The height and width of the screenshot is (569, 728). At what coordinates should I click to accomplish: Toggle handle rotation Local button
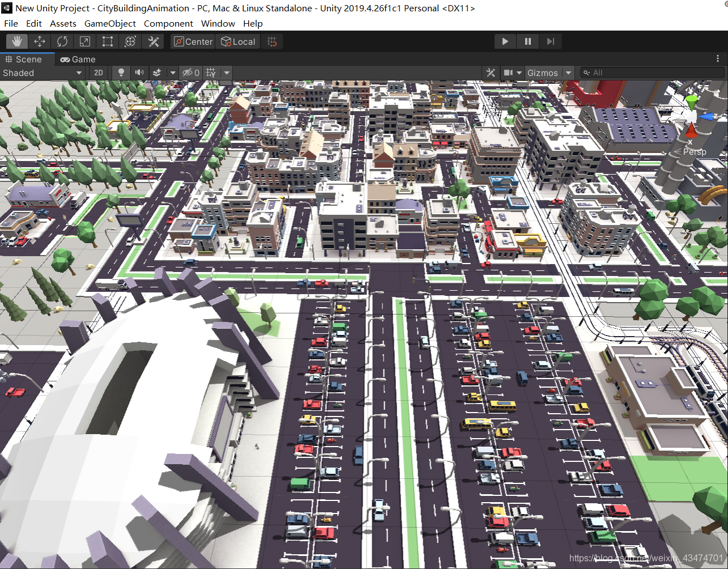(x=238, y=41)
